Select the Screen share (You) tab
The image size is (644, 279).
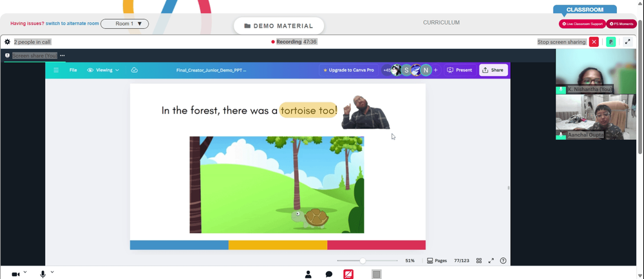(x=35, y=55)
